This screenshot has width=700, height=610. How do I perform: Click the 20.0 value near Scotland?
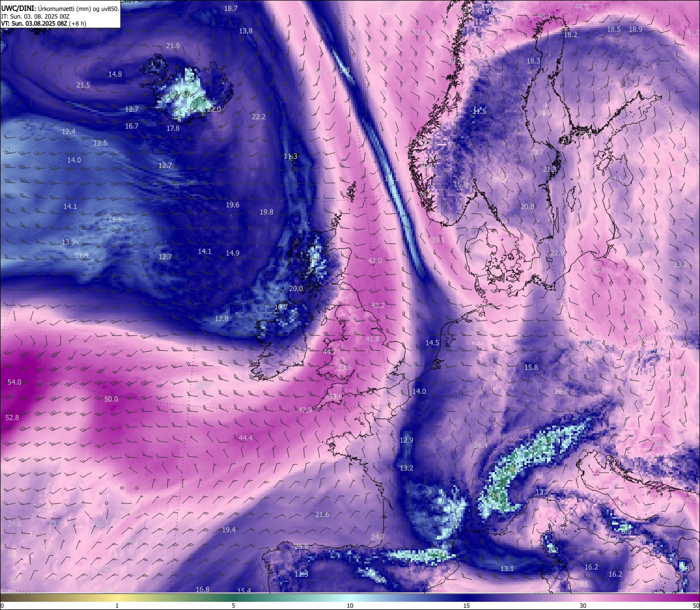pos(296,288)
